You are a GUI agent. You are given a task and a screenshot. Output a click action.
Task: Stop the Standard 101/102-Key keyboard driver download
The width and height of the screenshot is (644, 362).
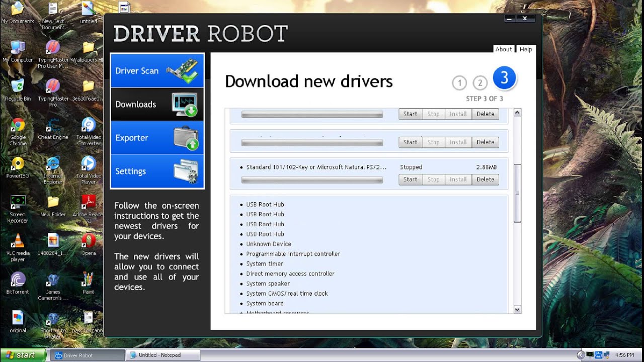(x=433, y=179)
